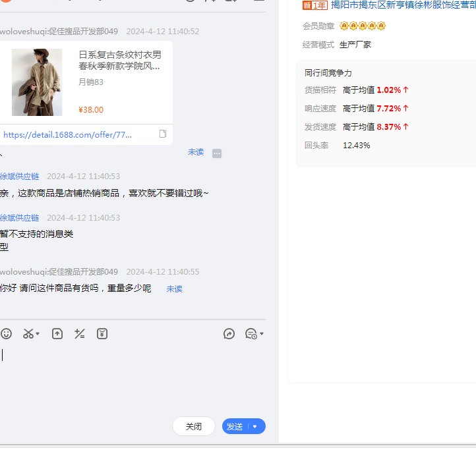Open the emoji picker

tap(6, 334)
